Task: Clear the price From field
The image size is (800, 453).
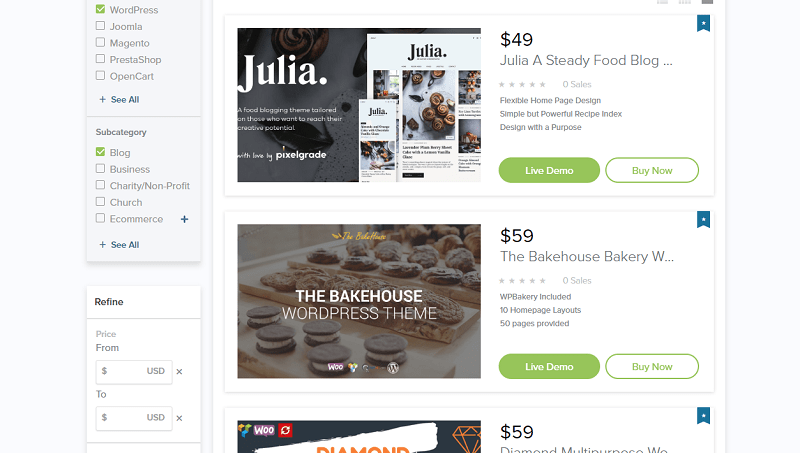Action: [x=179, y=371]
